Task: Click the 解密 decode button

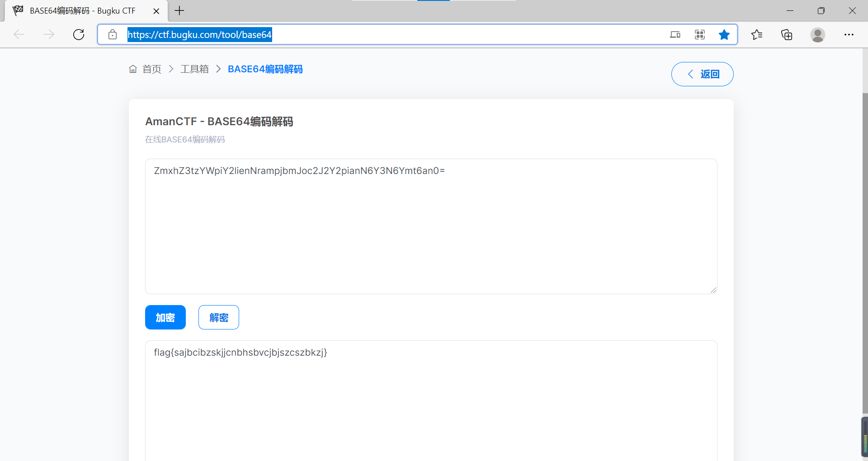Action: click(x=218, y=317)
